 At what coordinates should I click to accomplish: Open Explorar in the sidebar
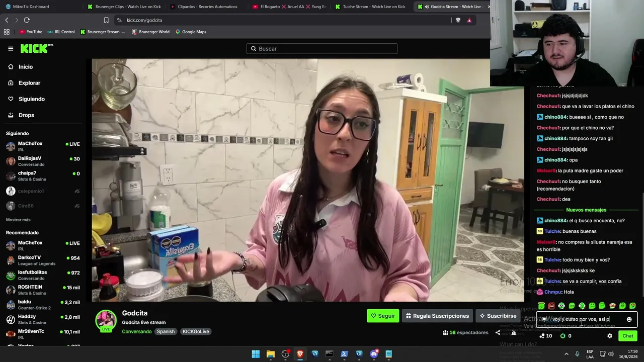[x=29, y=83]
